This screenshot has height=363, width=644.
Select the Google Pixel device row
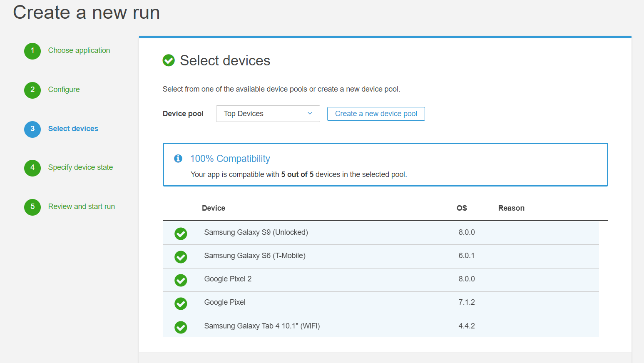coord(380,303)
